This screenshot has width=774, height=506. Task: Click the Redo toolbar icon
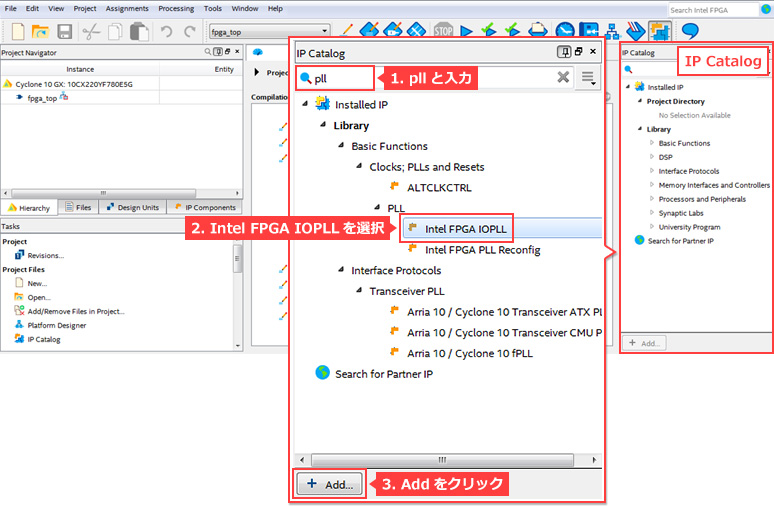coord(190,32)
